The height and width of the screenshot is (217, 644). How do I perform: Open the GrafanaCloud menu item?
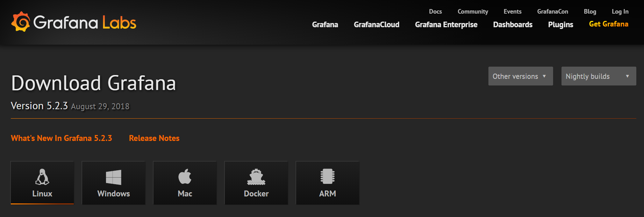377,24
